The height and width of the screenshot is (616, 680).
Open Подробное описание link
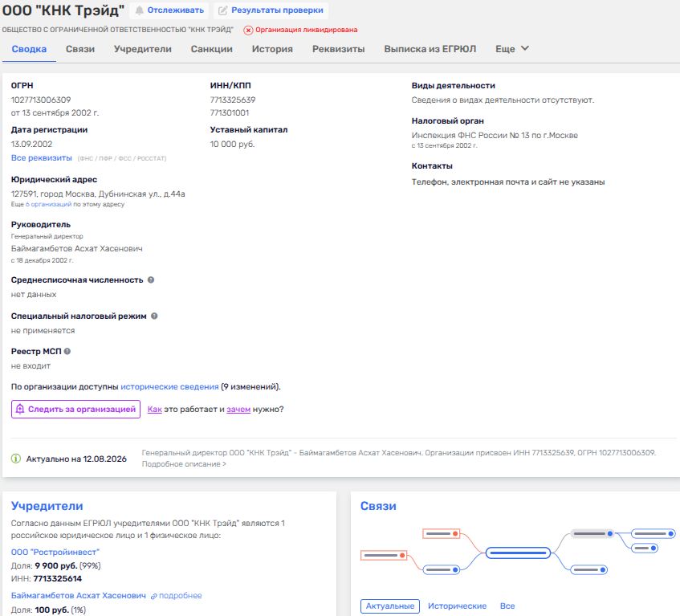pyautogui.click(x=184, y=464)
